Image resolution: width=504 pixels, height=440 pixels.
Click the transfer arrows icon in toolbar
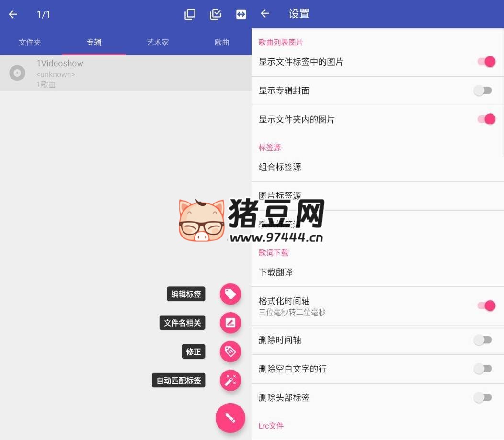point(241,14)
